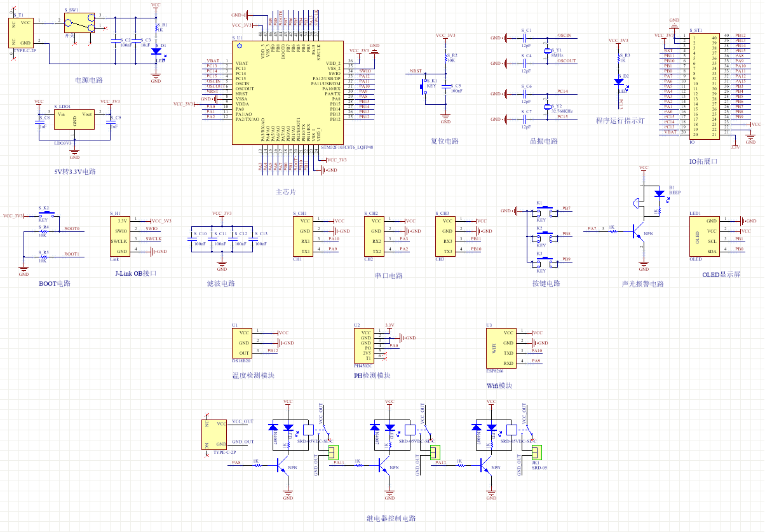Click the '晶振电路' section title
The height and width of the screenshot is (532, 765).
pyautogui.click(x=543, y=141)
